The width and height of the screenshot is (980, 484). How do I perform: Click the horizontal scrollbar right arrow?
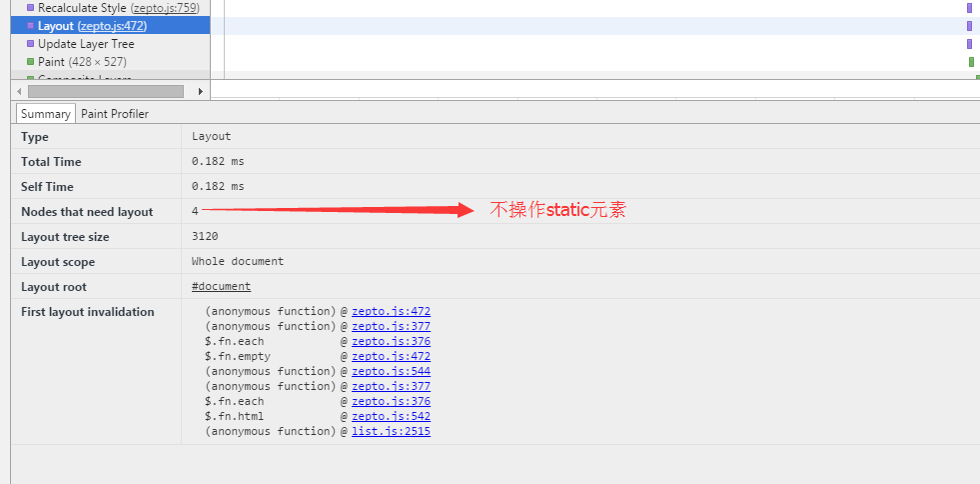200,91
